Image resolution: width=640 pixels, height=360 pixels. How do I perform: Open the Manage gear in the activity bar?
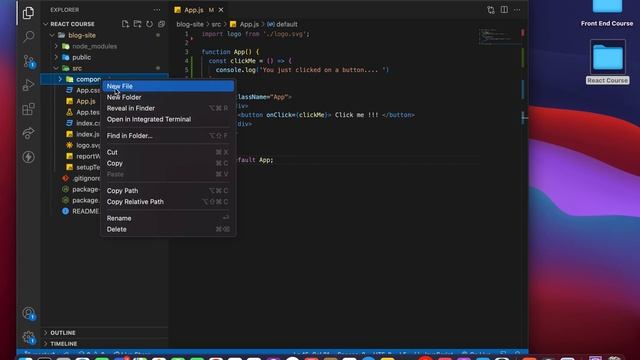click(28, 337)
